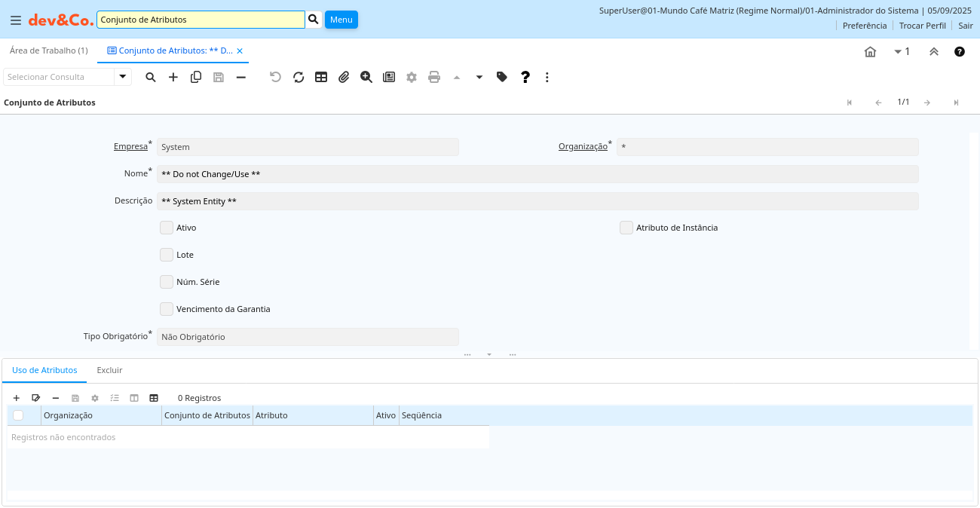The height and width of the screenshot is (508, 980).
Task: Add a new row in Uso de Atributos
Action: (x=17, y=398)
